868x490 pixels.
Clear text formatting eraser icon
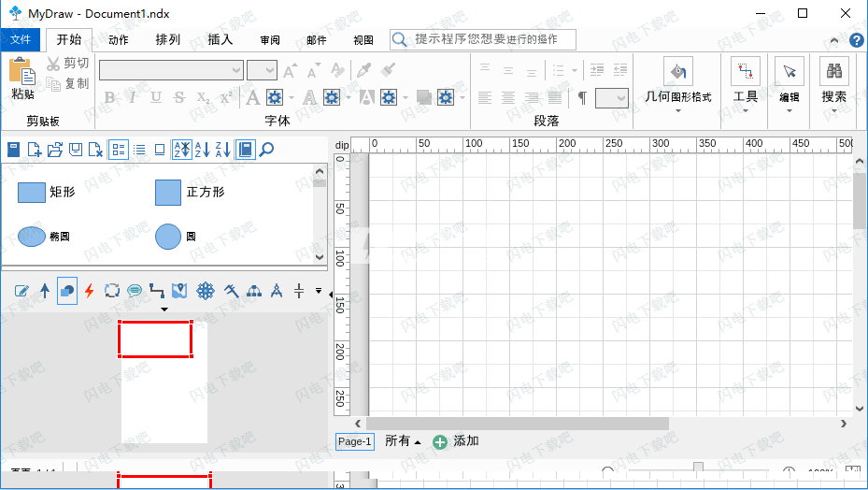click(x=337, y=70)
